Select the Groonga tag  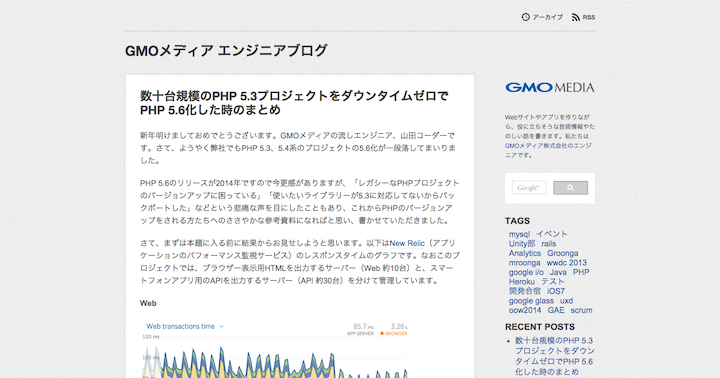[562, 253]
